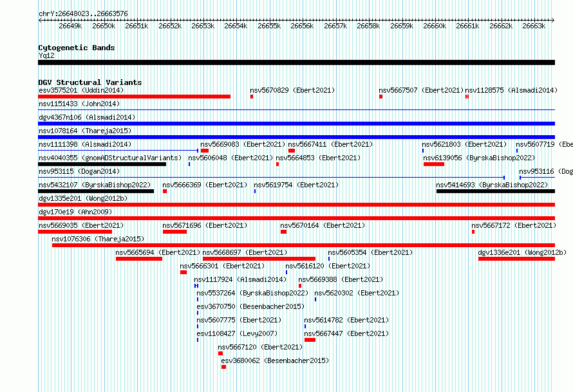Click dgv1335e201 (Wong2012b) label
The image size is (573, 392).
(83, 198)
